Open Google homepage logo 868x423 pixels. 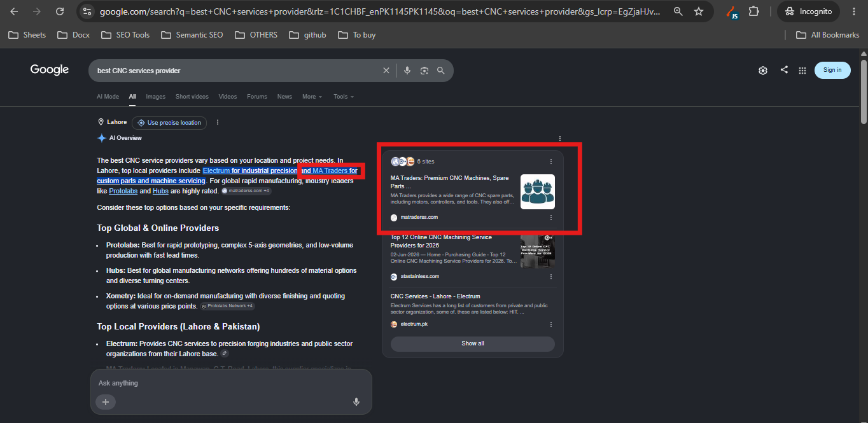point(50,70)
